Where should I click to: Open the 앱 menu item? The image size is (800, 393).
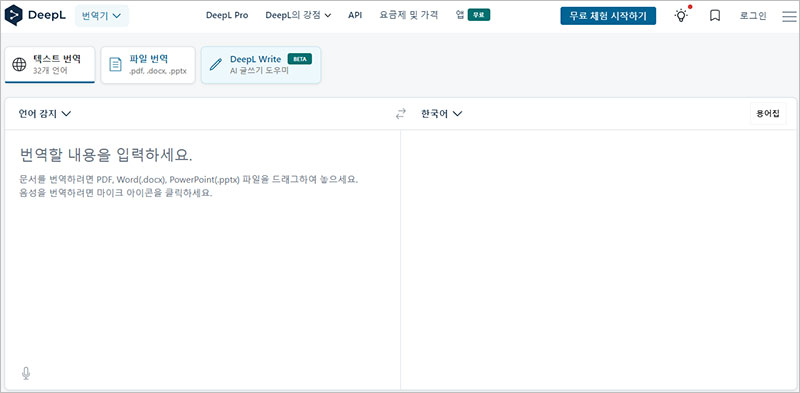[x=460, y=15]
